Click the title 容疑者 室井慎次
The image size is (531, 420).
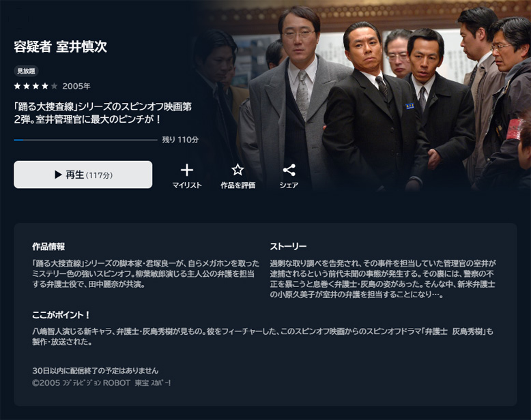click(x=60, y=46)
